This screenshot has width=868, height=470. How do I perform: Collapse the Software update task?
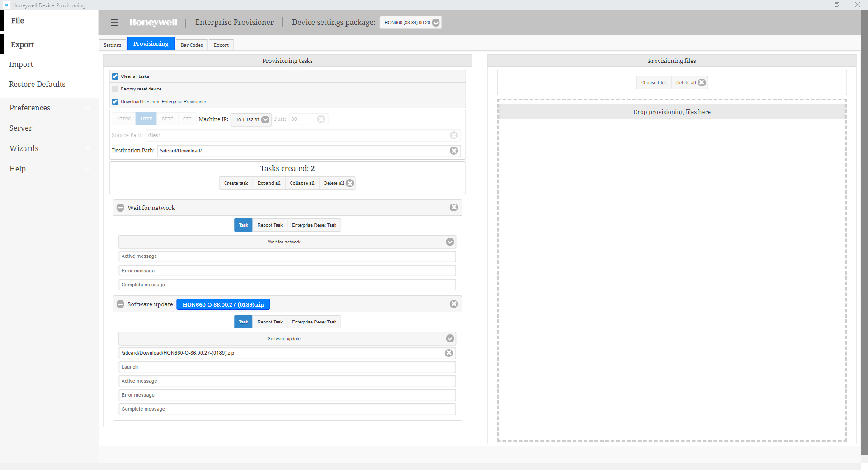pos(120,304)
